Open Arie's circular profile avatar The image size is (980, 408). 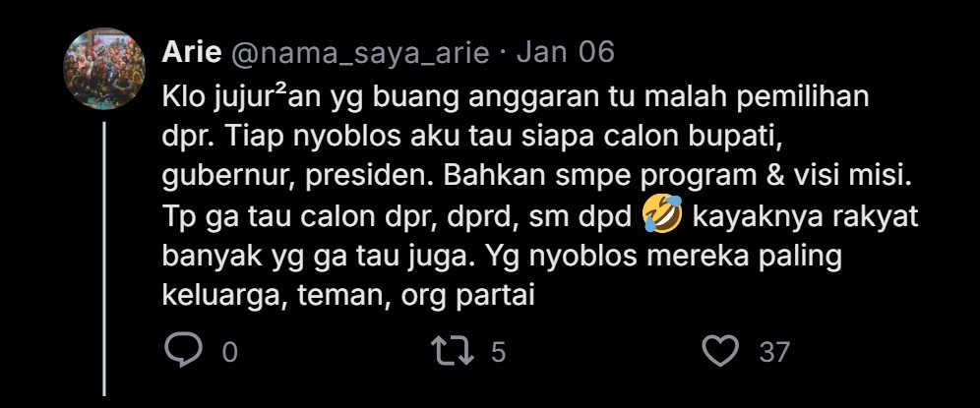[104, 69]
